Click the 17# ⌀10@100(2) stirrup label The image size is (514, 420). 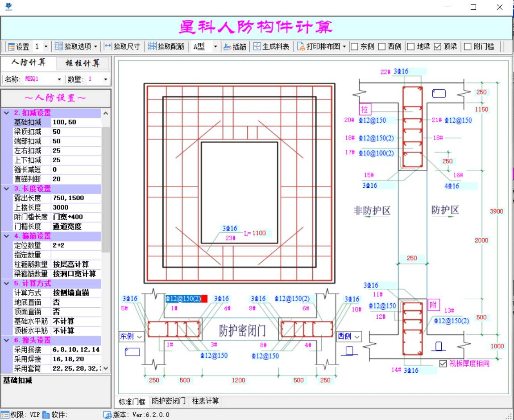(369, 153)
